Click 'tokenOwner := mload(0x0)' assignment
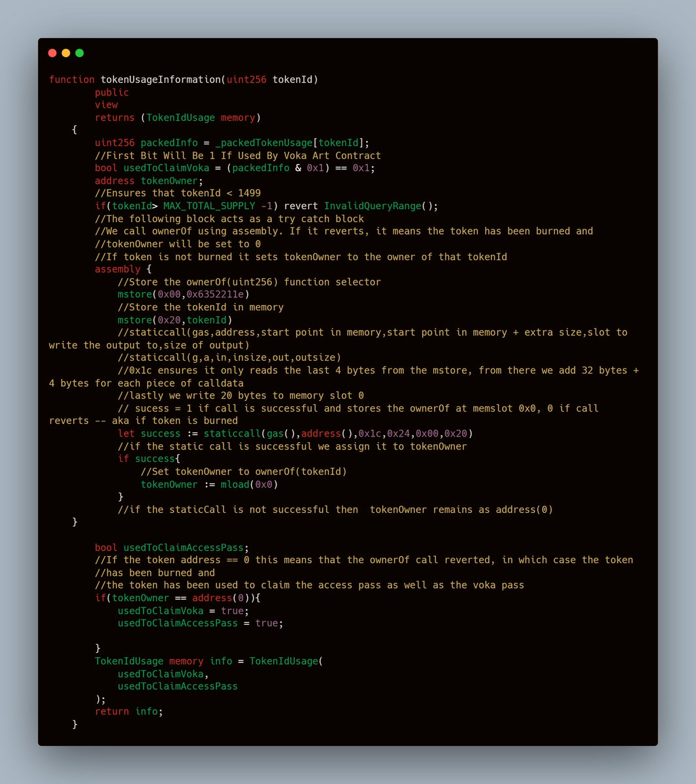 210,484
